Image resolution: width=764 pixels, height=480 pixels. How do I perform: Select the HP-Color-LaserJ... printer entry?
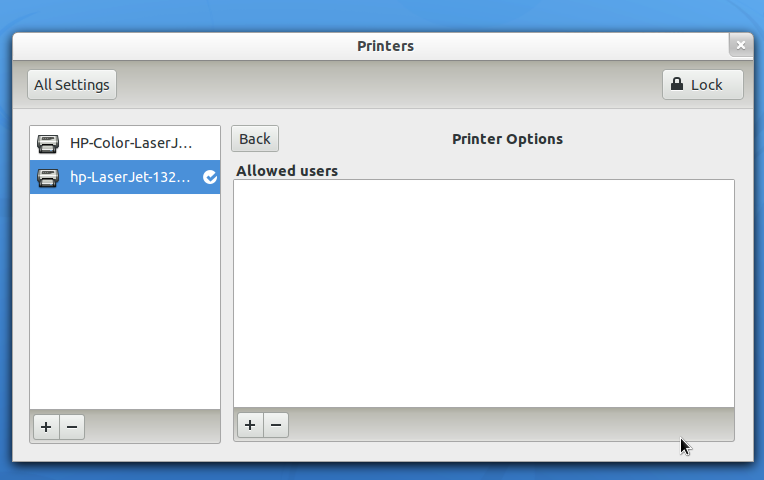(125, 143)
